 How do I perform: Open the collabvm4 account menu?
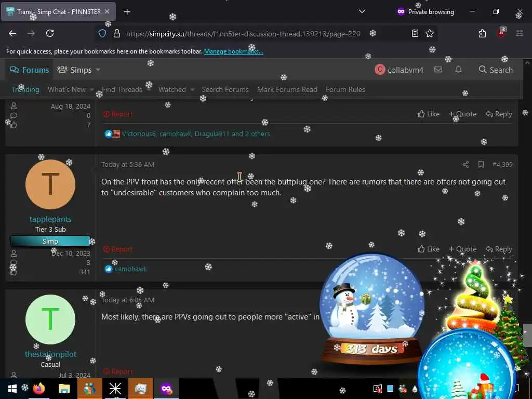(399, 70)
